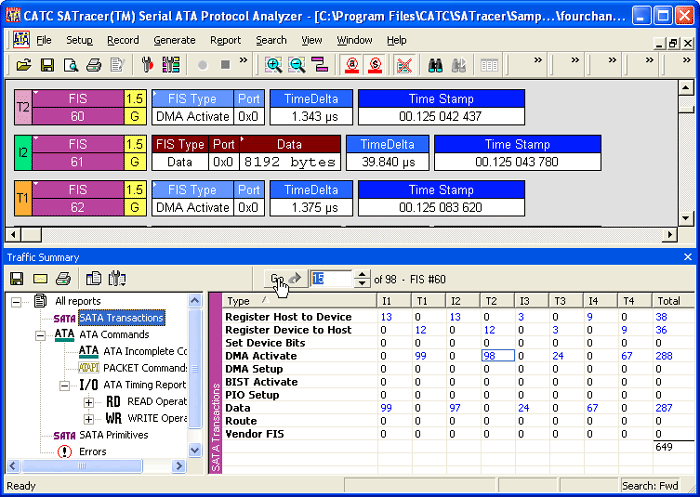700x497 pixels.
Task: Open the Generate menu
Action: [x=174, y=40]
